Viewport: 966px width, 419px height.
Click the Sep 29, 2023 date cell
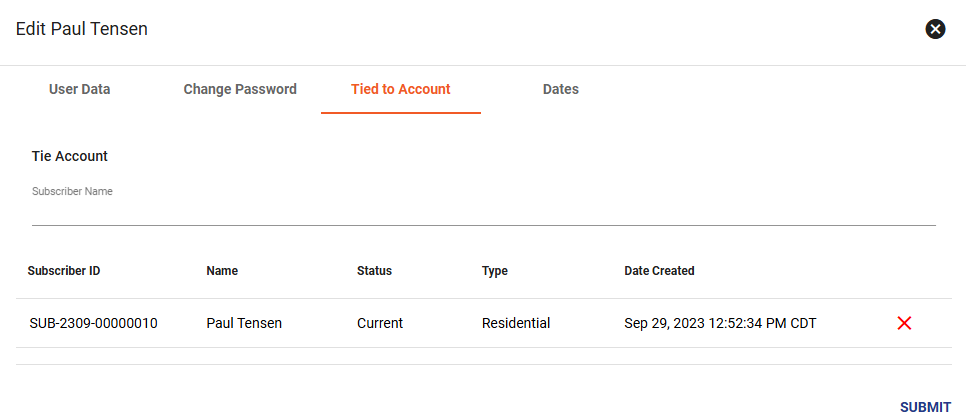[x=720, y=323]
